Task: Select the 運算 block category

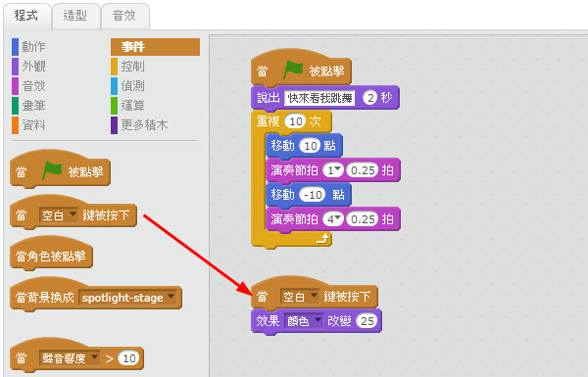Action: 127,106
